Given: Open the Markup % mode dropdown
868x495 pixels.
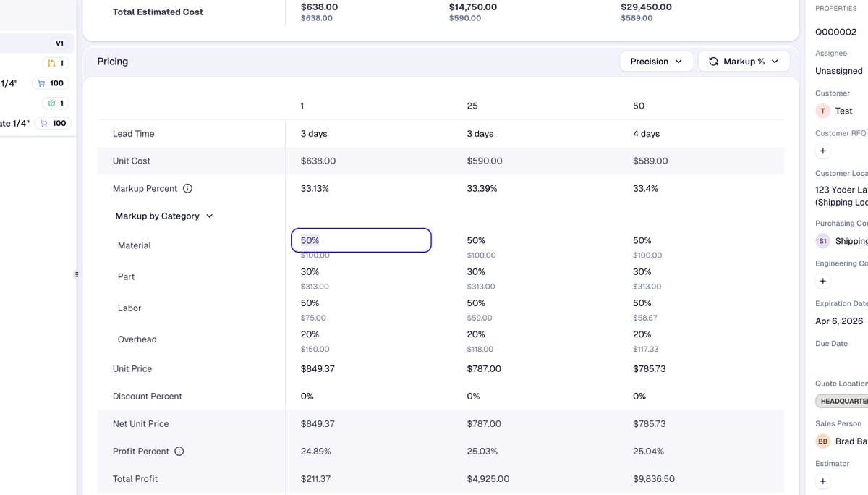Looking at the screenshot, I should pyautogui.click(x=744, y=62).
